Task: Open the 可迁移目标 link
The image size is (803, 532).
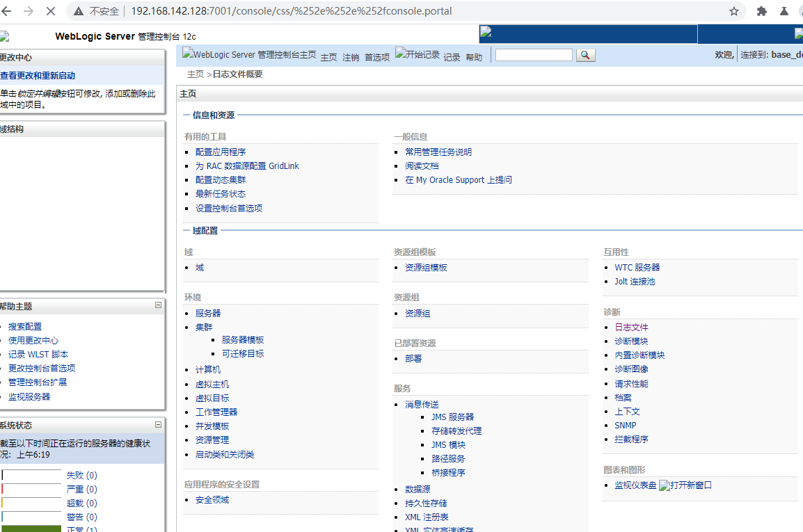Action: (243, 354)
